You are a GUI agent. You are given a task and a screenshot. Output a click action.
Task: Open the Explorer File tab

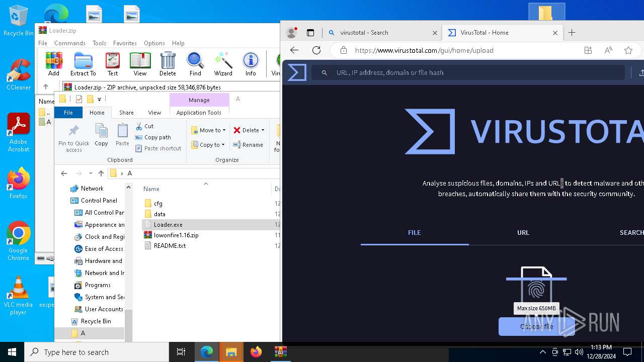tap(68, 113)
